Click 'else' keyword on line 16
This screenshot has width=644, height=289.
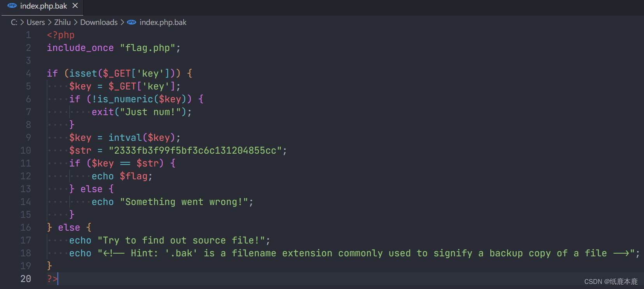point(69,228)
